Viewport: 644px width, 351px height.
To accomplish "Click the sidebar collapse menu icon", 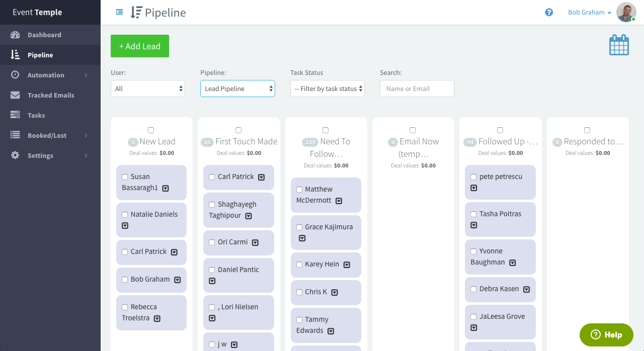I will click(119, 12).
